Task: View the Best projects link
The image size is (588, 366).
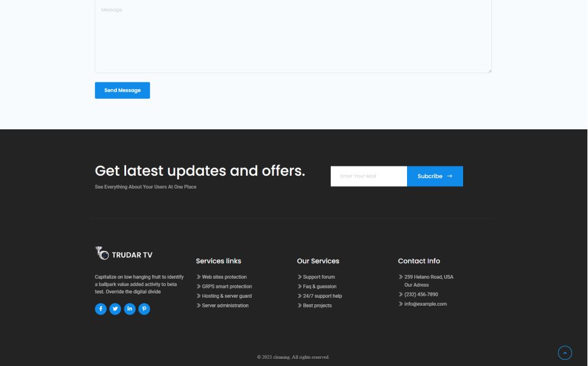Action: tap(317, 306)
